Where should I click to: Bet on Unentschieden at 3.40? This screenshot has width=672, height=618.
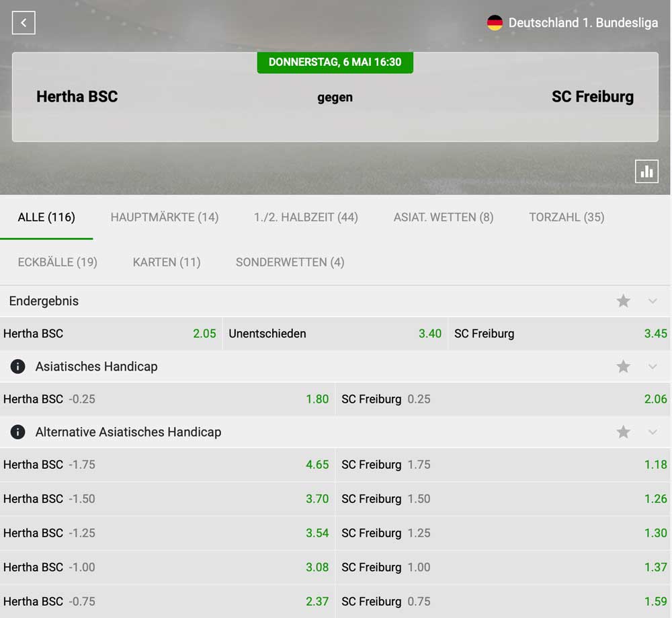coord(335,334)
